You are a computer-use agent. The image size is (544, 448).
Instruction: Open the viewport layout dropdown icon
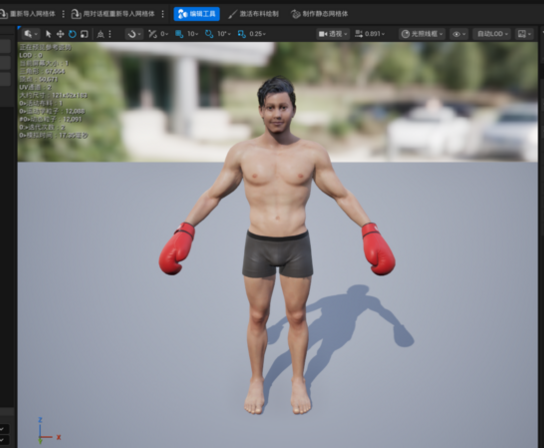524,34
